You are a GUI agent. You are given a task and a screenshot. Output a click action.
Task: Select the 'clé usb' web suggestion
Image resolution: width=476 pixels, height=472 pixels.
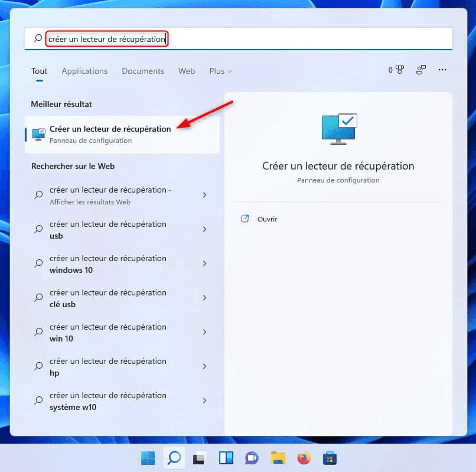(x=122, y=298)
